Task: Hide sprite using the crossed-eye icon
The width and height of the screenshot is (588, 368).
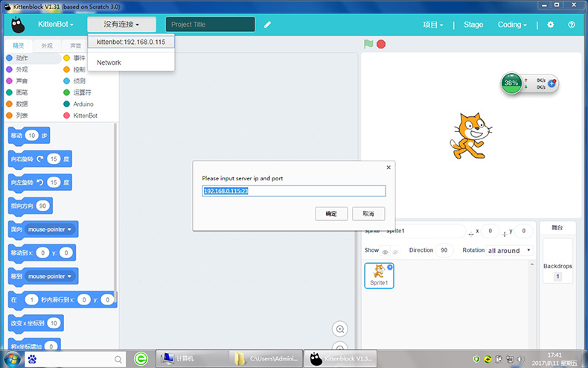Action: (x=395, y=251)
